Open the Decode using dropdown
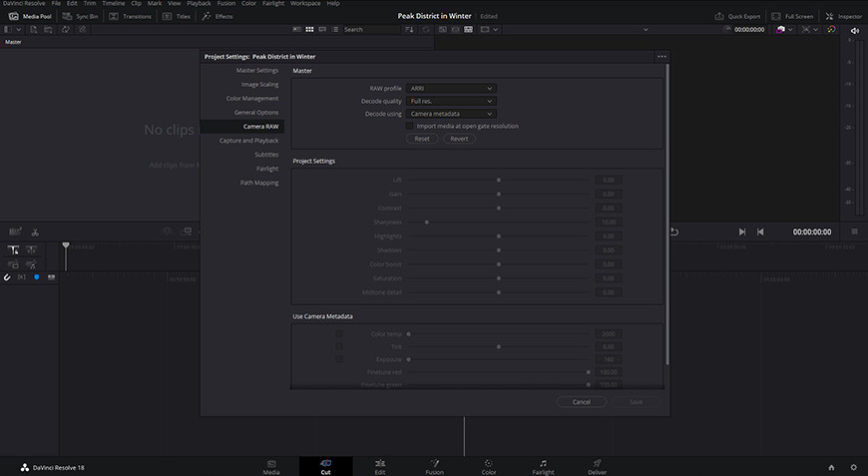 click(451, 114)
